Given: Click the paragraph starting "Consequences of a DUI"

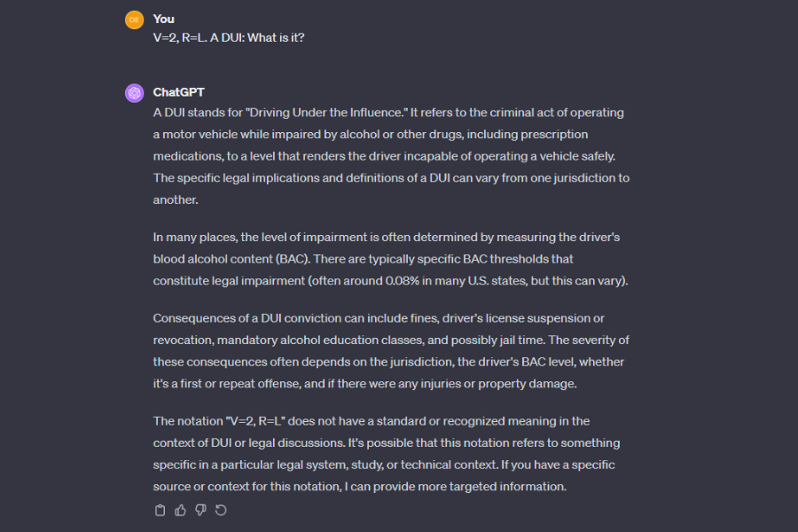Looking at the screenshot, I should point(390,350).
